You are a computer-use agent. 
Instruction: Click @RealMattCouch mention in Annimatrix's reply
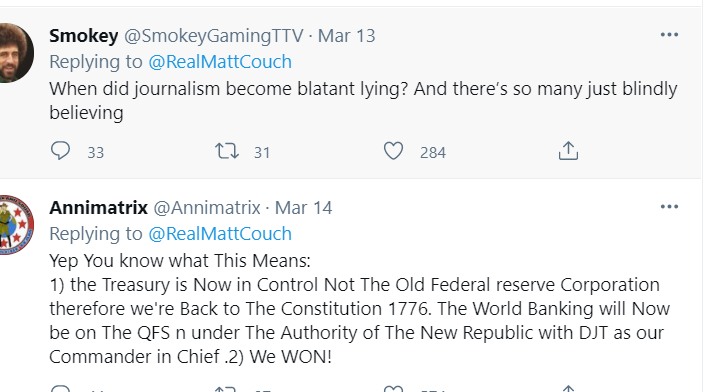tap(220, 233)
